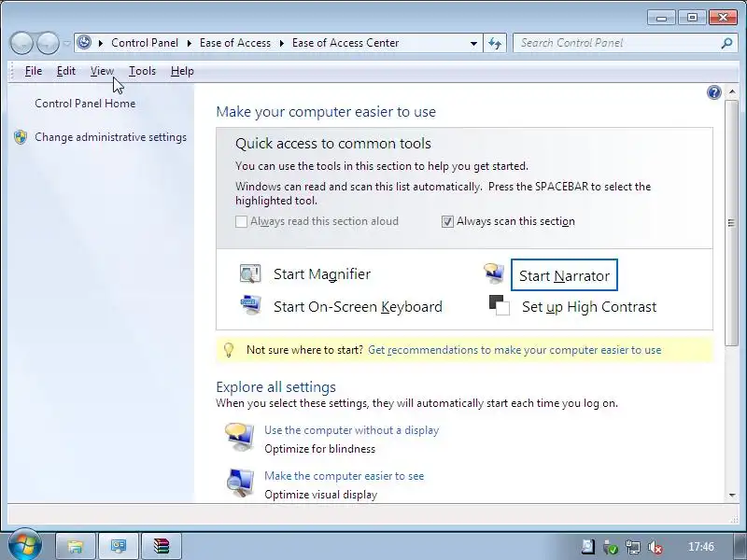
Task: Open the File menu
Action: click(34, 71)
